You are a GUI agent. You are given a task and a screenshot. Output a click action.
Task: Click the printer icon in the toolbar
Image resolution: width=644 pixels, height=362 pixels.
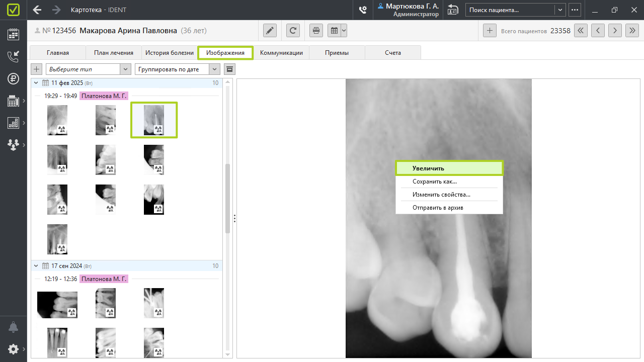316,31
